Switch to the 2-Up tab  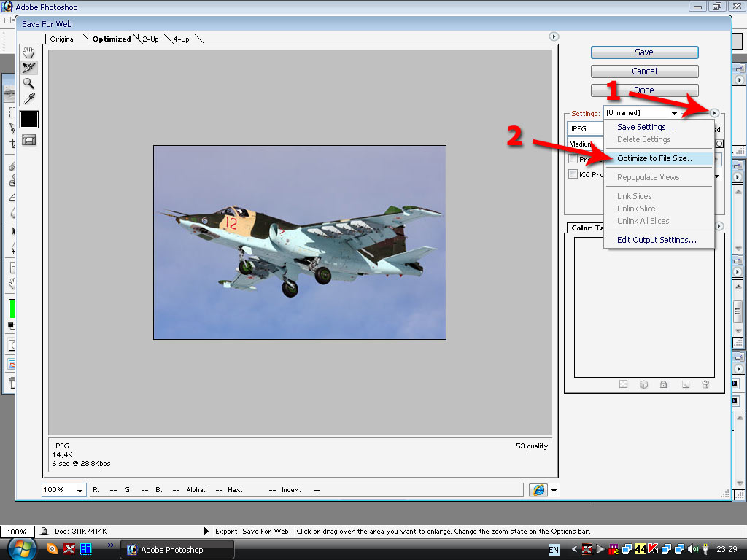click(150, 39)
